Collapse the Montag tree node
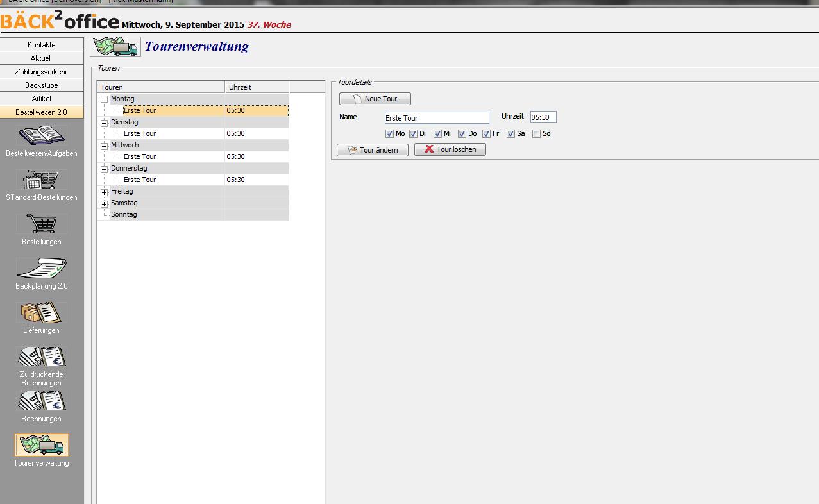This screenshot has height=504, width=819. coord(104,99)
